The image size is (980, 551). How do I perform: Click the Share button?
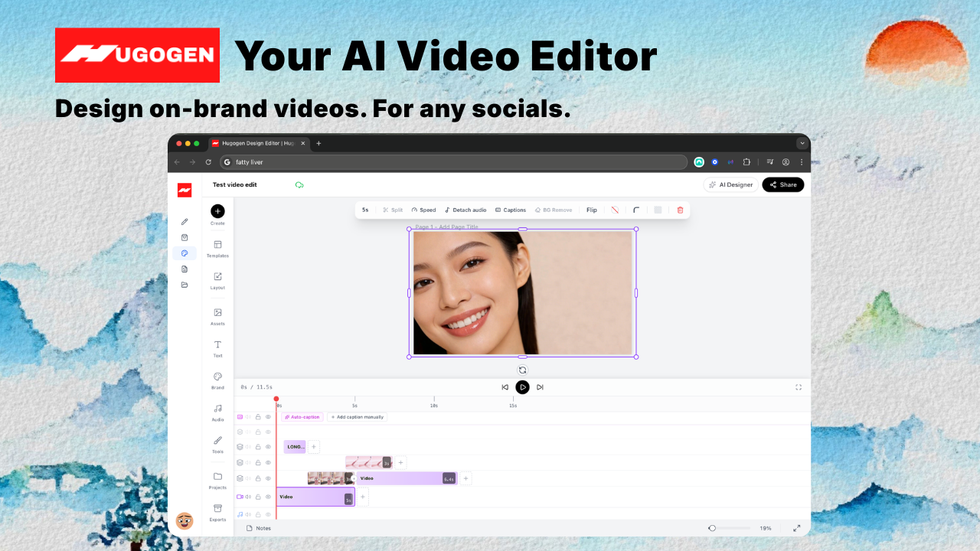[783, 184]
